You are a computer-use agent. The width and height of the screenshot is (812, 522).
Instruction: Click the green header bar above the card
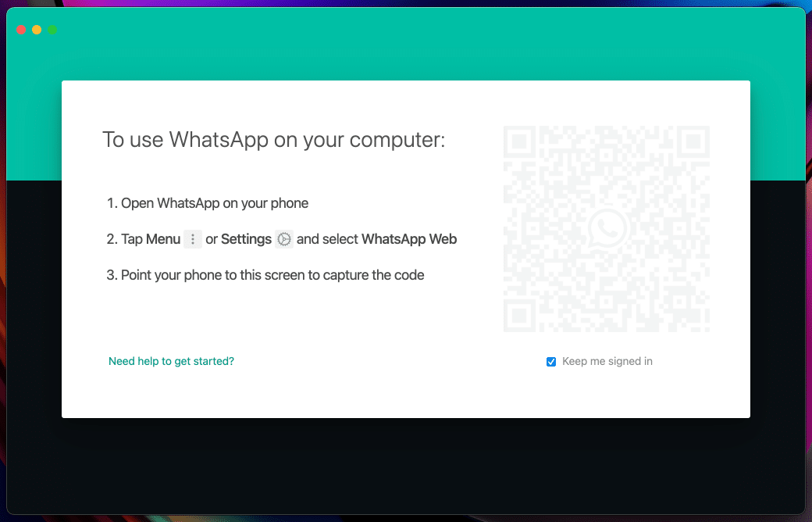(405, 52)
